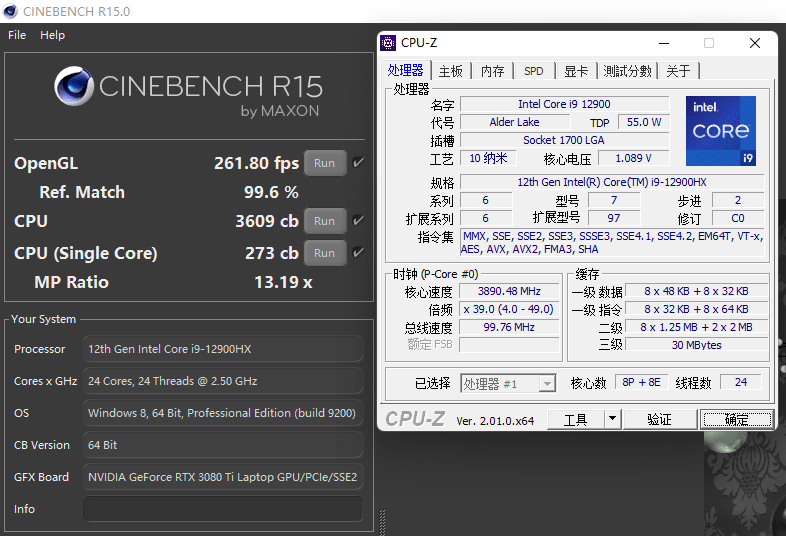This screenshot has height=536, width=786.
Task: Toggle the CPU Single Core checkbox
Action: coord(358,253)
